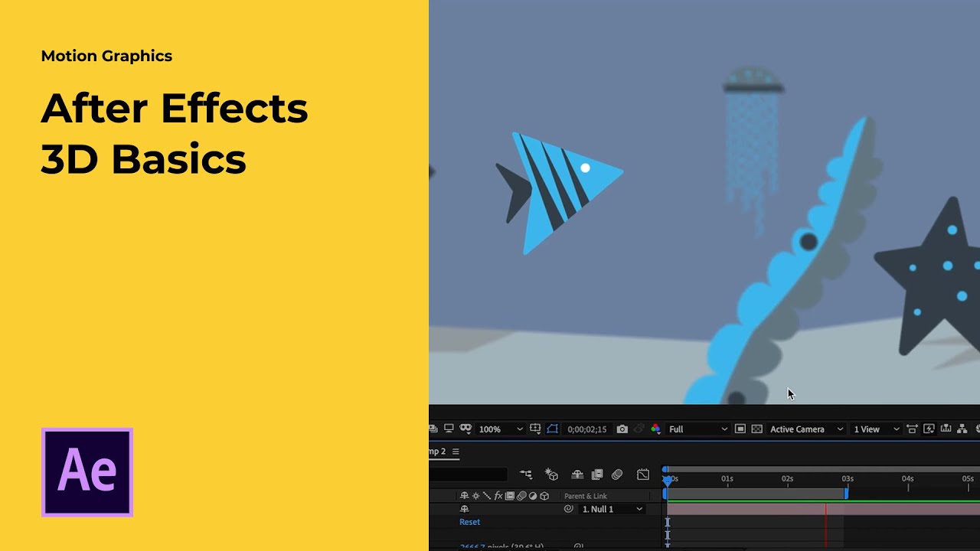Click the striped blue fish in the preview
980x551 pixels.
[560, 191]
